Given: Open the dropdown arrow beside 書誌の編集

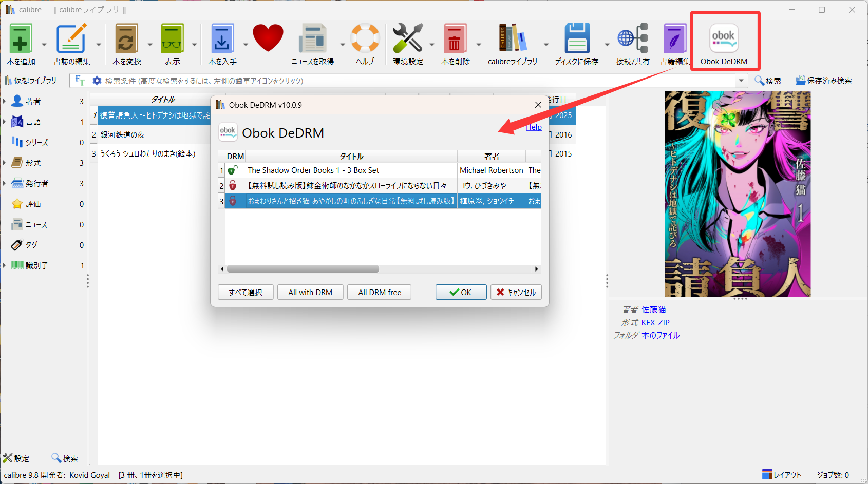Looking at the screenshot, I should (99, 45).
